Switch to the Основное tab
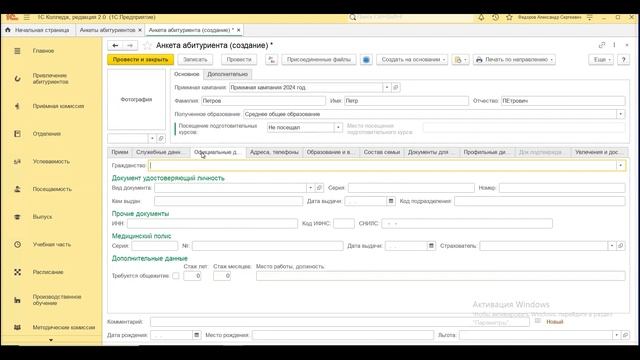 [187, 74]
